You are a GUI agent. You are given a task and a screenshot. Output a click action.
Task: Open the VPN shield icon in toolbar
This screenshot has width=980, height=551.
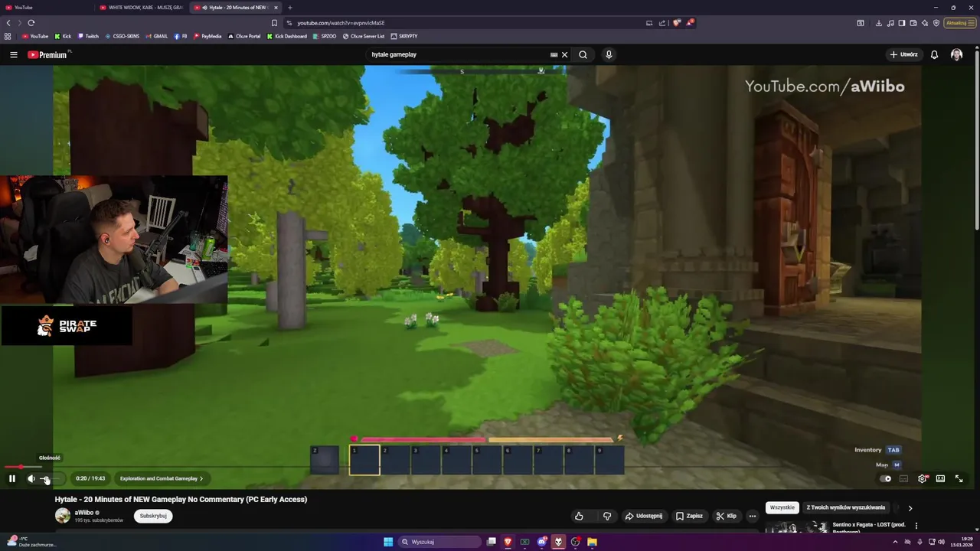[x=936, y=23]
